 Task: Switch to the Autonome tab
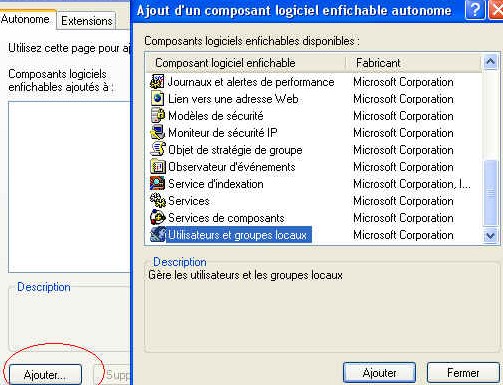(26, 19)
